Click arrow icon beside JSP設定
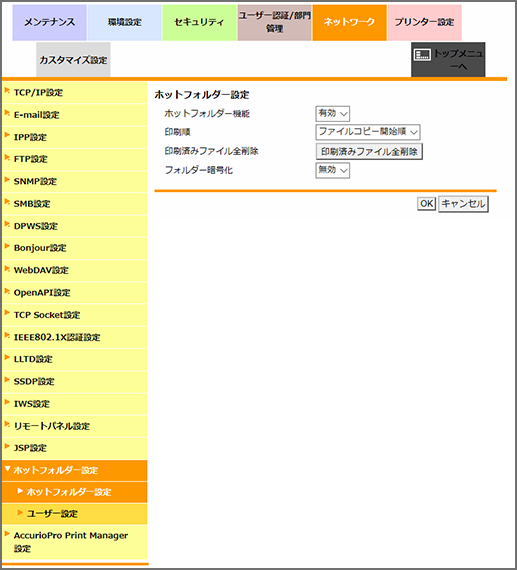The width and height of the screenshot is (517, 570). (x=7, y=446)
